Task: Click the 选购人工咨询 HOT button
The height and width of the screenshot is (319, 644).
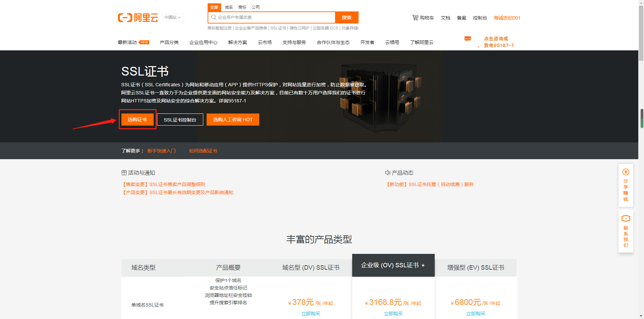Action: (x=233, y=120)
